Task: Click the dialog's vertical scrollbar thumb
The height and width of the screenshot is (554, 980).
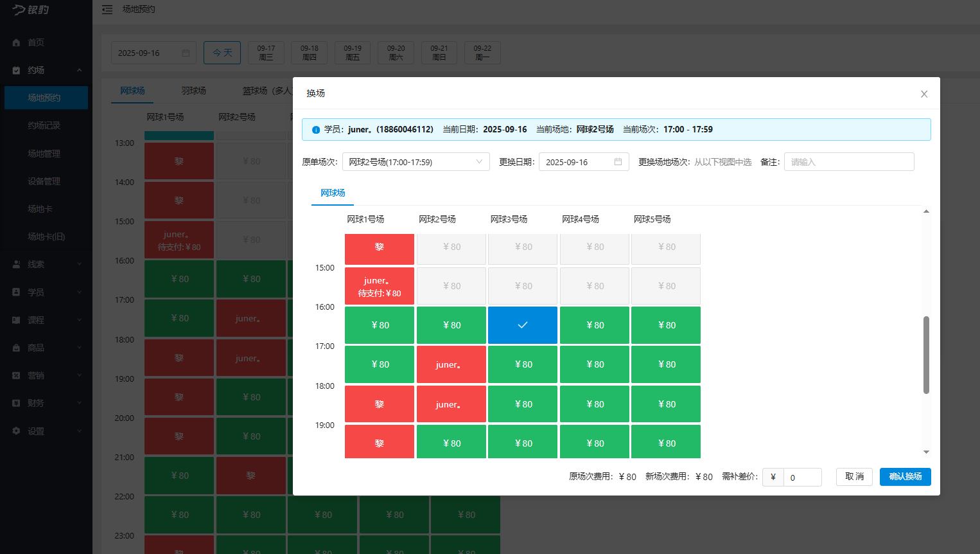Action: (x=926, y=355)
